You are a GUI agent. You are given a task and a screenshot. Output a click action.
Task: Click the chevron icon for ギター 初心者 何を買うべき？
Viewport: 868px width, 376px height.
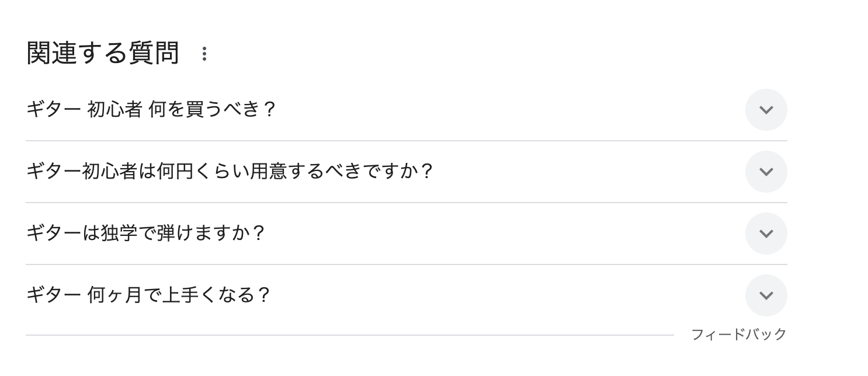tap(766, 110)
